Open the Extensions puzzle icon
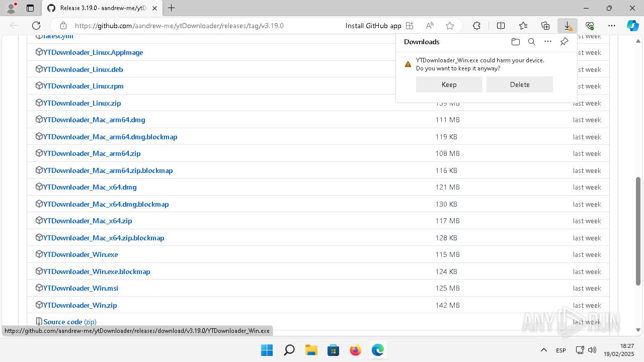The width and height of the screenshot is (644, 362). pyautogui.click(x=476, y=26)
